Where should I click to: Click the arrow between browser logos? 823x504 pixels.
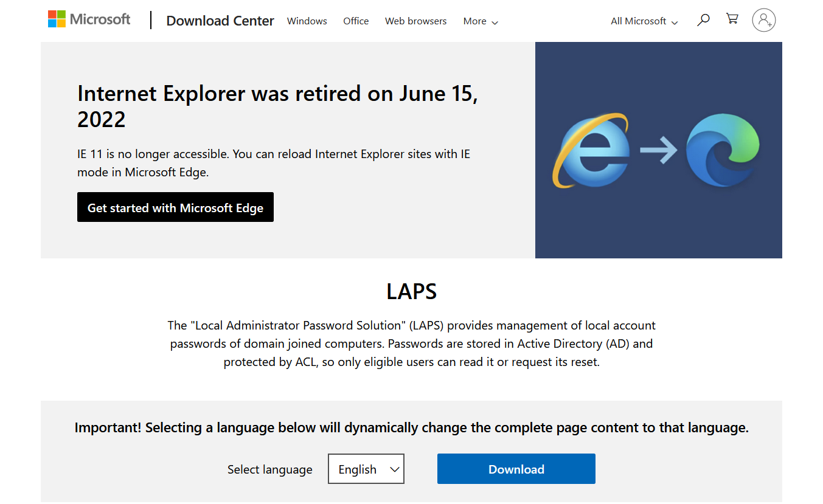[x=659, y=150]
